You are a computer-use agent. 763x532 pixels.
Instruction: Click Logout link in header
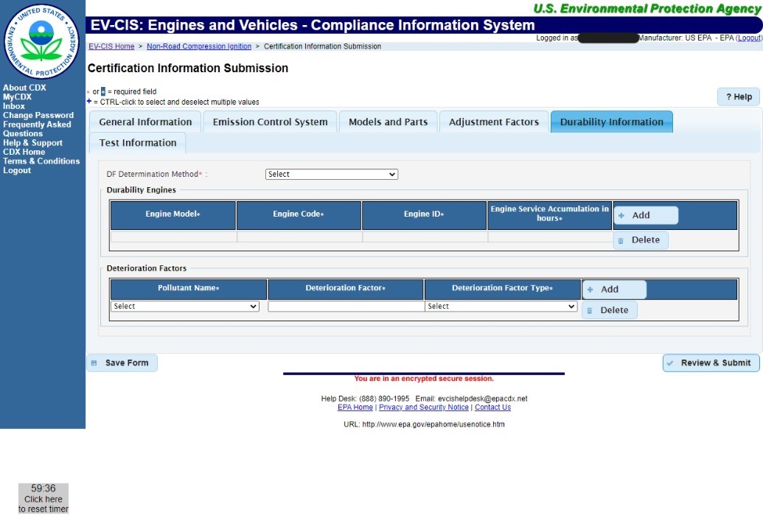pos(750,38)
